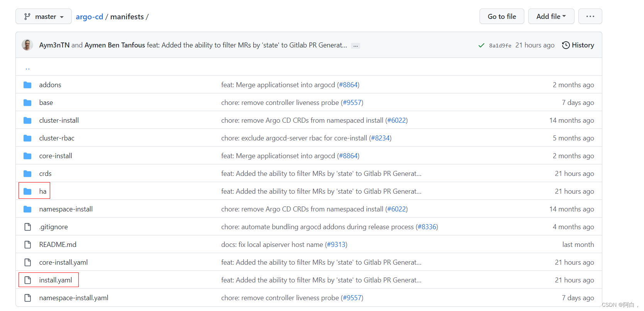Viewport: 644px width, 311px height.
Task: Open the master branch selector dropdown
Action: tap(44, 17)
